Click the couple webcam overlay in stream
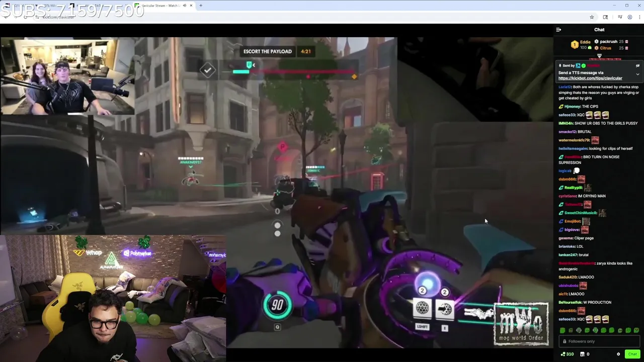Viewport: 644px width, 362px height. tap(68, 76)
